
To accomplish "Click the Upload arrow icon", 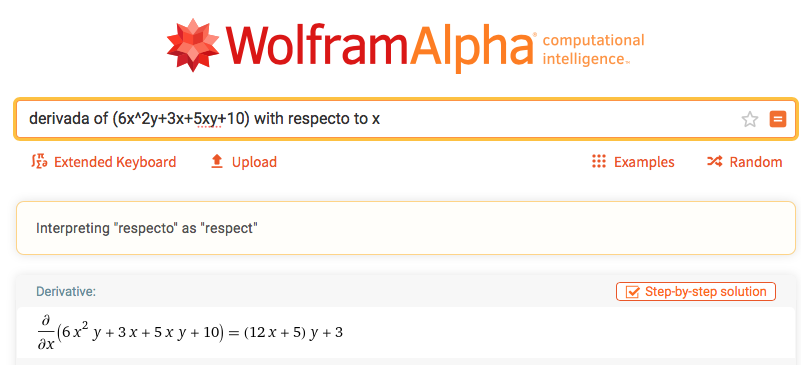I will click(x=217, y=162).
